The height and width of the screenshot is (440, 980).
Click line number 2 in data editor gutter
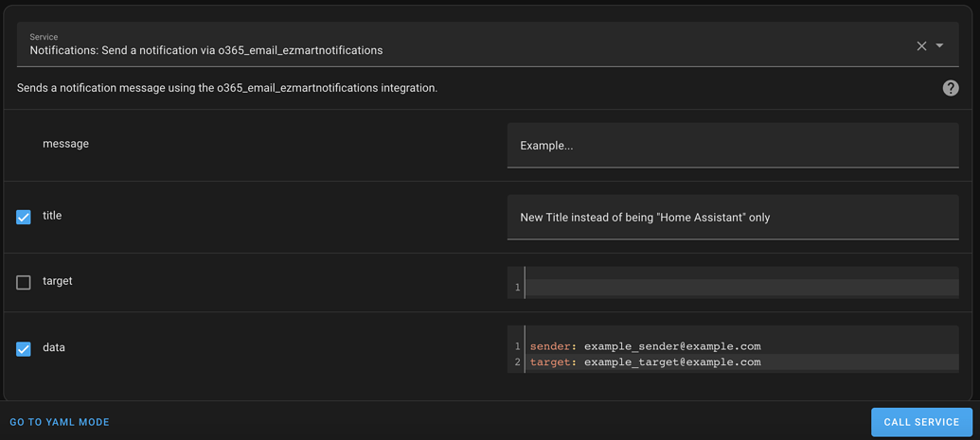[x=517, y=361]
